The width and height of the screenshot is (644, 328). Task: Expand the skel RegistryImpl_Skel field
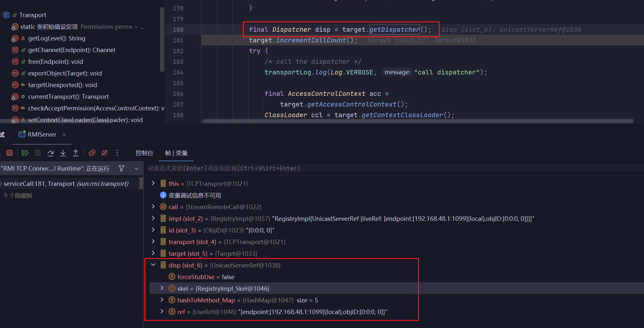click(x=162, y=288)
